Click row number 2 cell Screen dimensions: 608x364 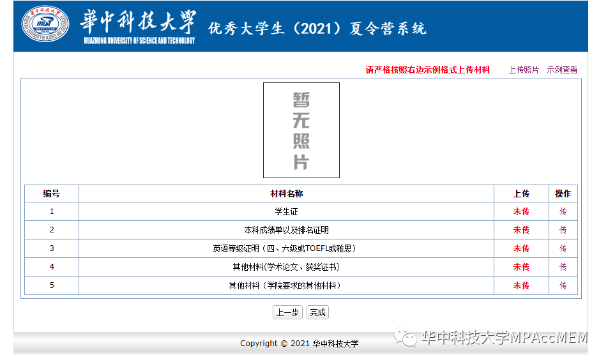52,230
